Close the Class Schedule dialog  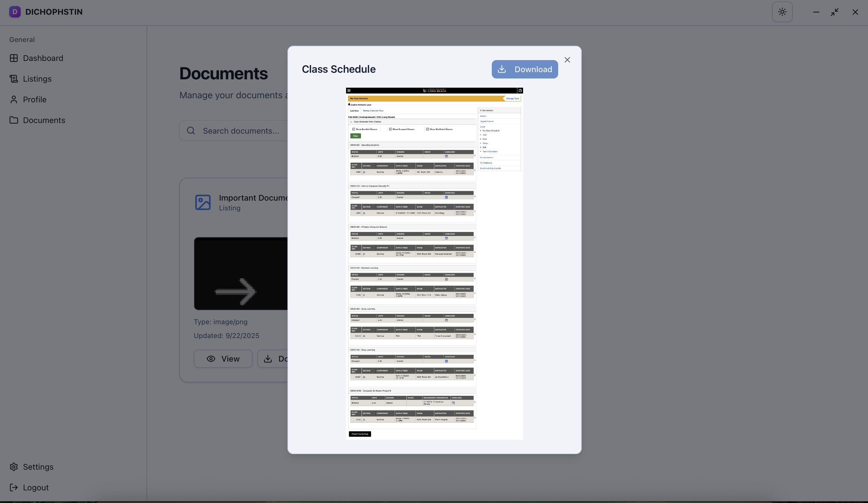tap(567, 60)
